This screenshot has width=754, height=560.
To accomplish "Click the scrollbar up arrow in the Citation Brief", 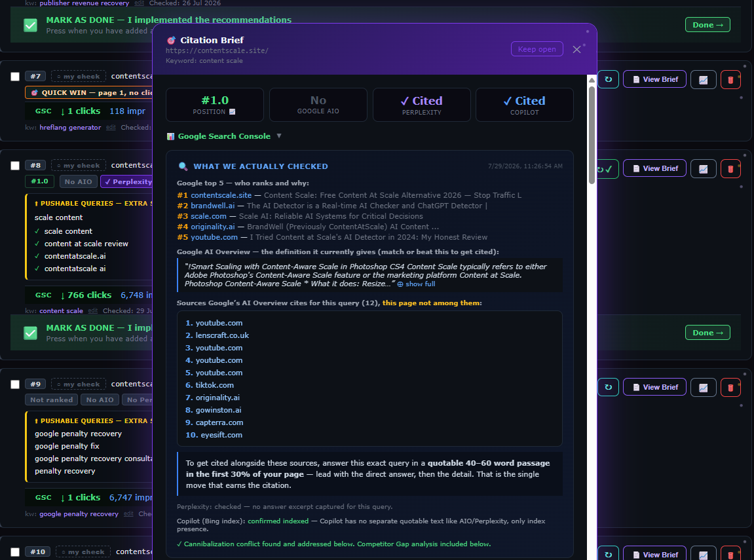I will pos(592,81).
